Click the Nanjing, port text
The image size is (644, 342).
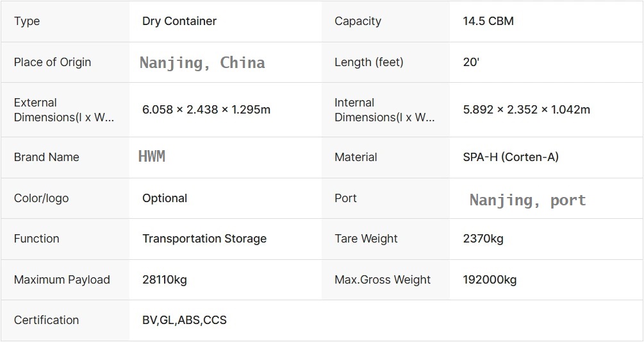coord(527,200)
